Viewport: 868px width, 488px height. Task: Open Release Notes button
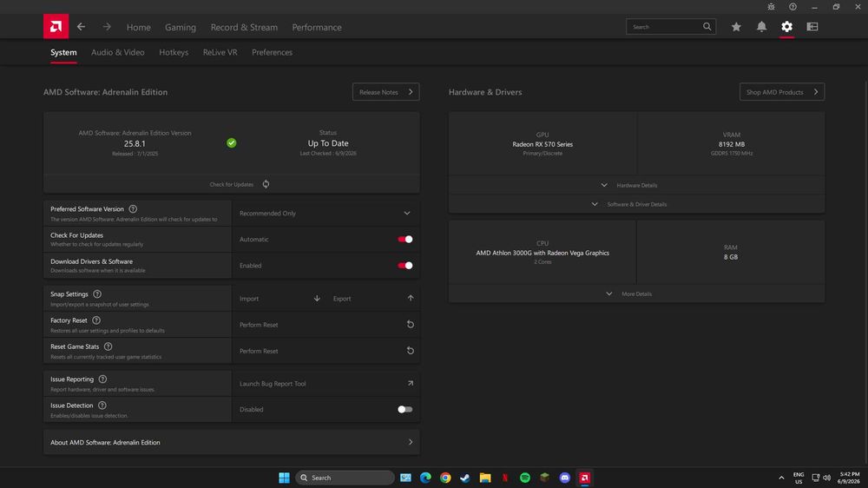tap(386, 92)
